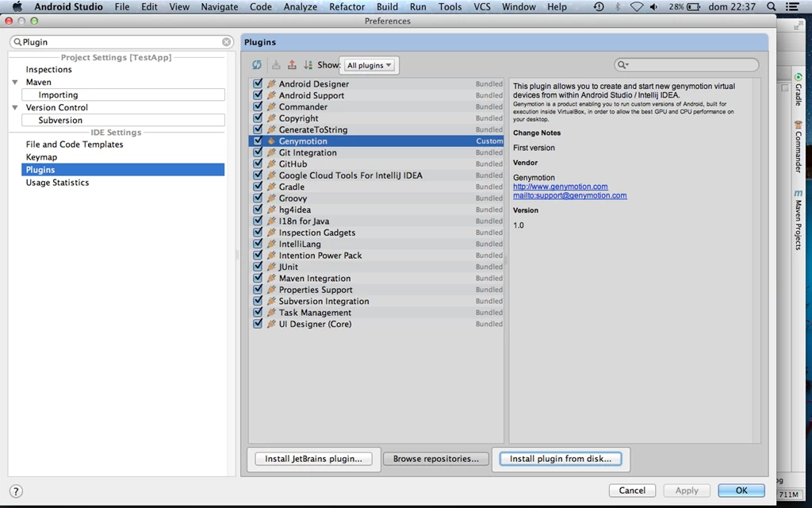Screen dimensions: 812x508
Task: Select Usage Statistics setting
Action: click(x=57, y=183)
